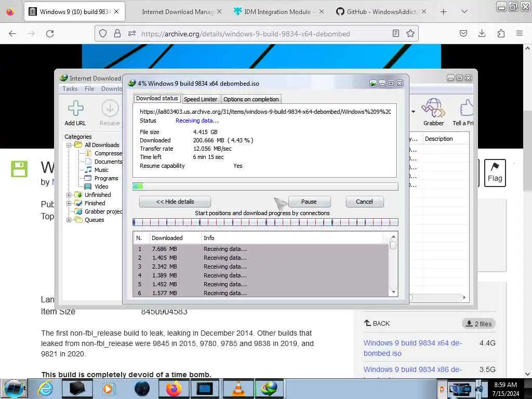Select the Programs category

coord(106,178)
